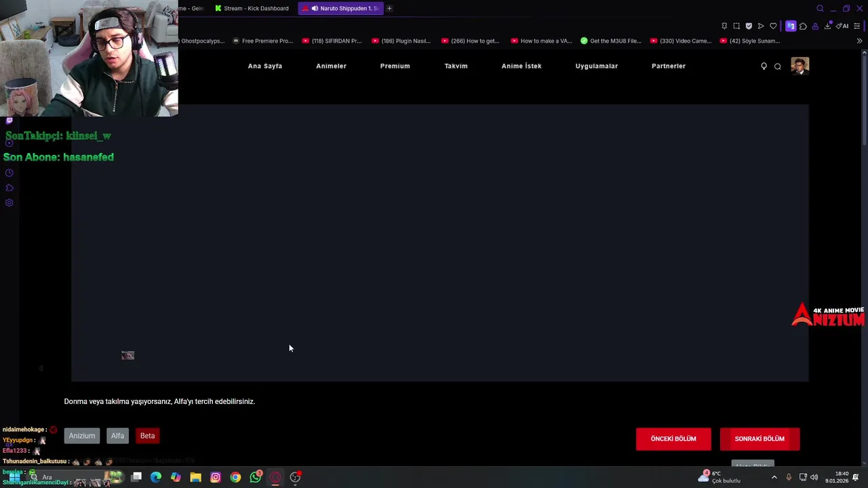Open Instagram from the taskbar

point(216,477)
